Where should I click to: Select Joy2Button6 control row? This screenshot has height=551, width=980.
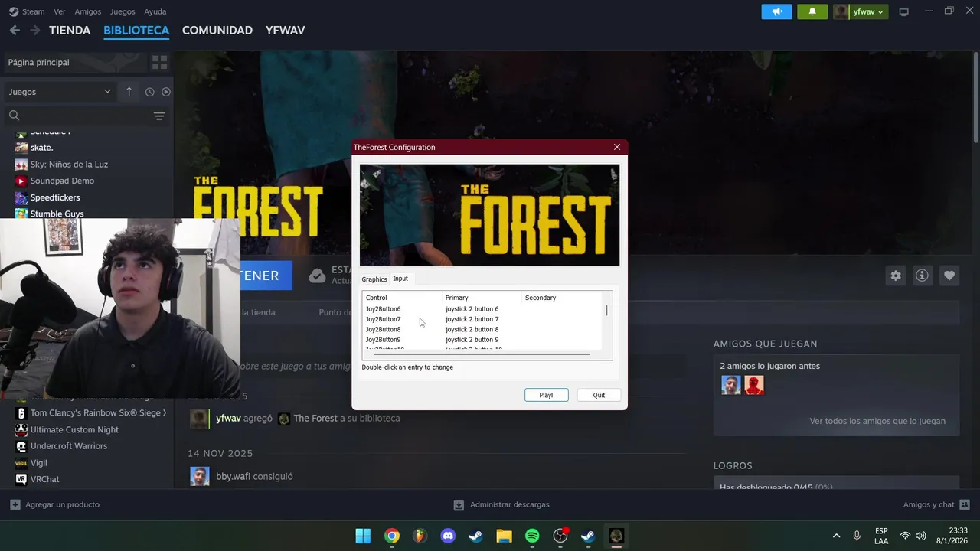tap(483, 309)
